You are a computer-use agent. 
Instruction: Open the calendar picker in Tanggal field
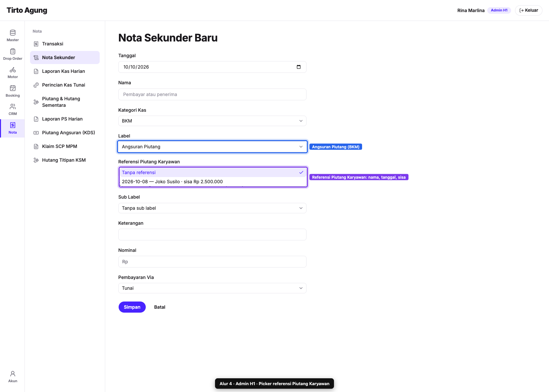click(299, 67)
